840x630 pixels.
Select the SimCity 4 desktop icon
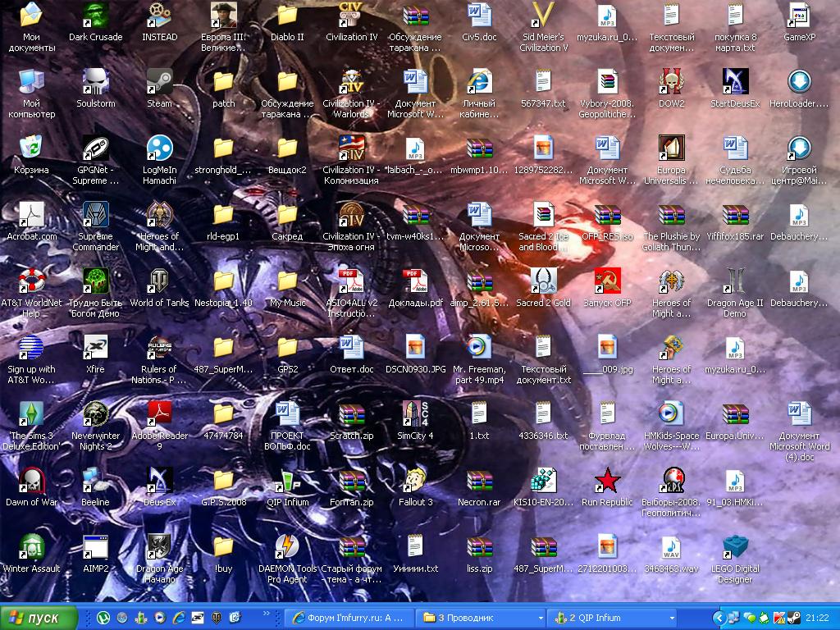(415, 414)
